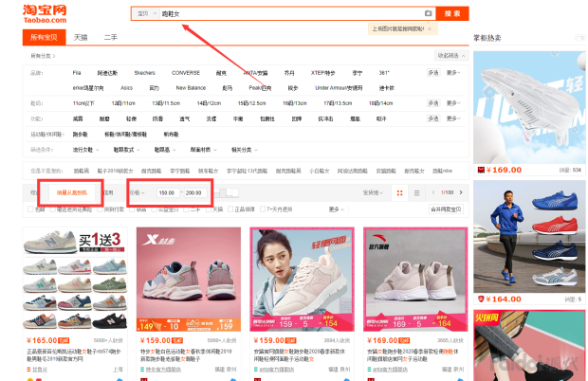Filter by brand Fila
This screenshot has width=588, height=381.
click(x=77, y=73)
